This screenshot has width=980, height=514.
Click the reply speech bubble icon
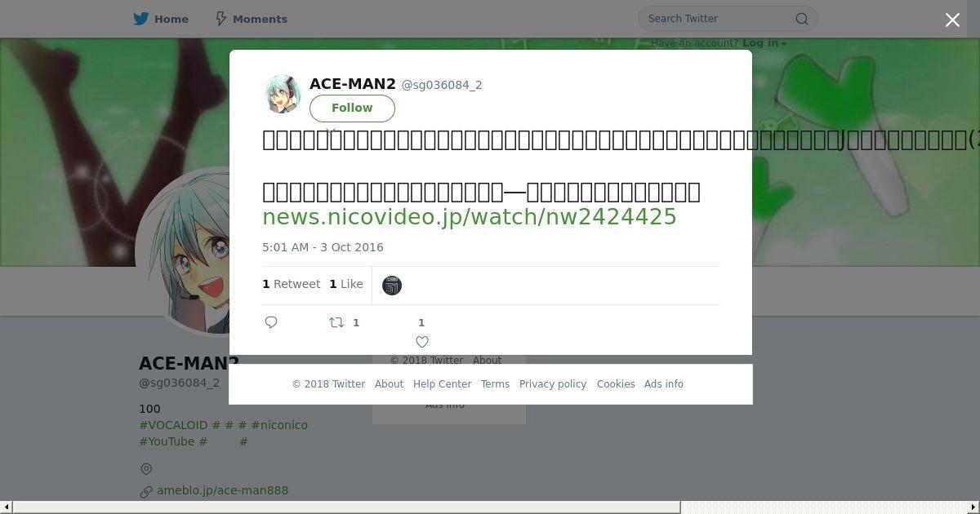pos(272,322)
